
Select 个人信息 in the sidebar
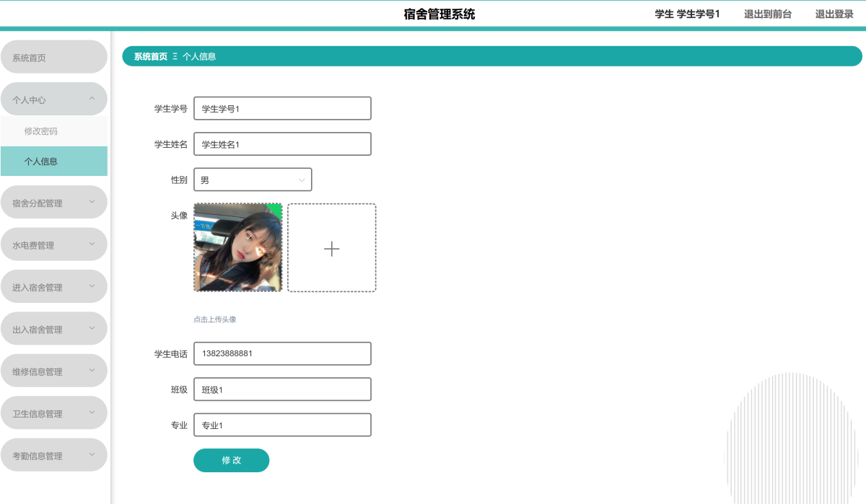41,162
